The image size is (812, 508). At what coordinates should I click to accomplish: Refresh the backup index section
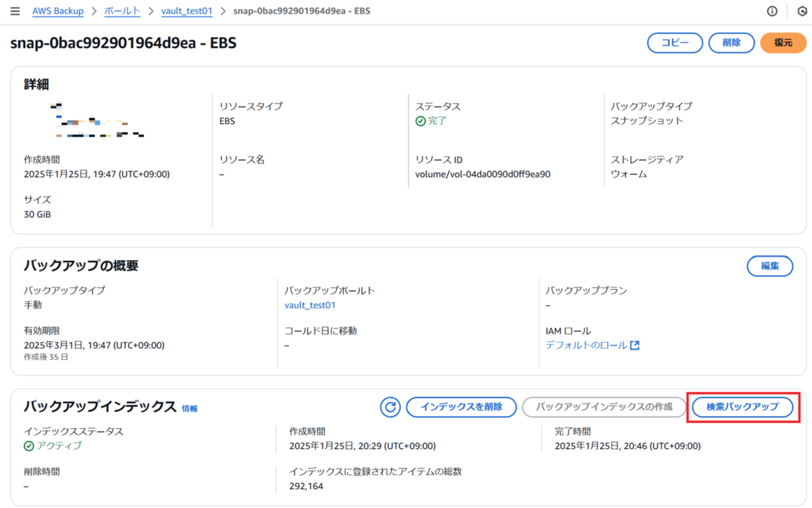(390, 407)
